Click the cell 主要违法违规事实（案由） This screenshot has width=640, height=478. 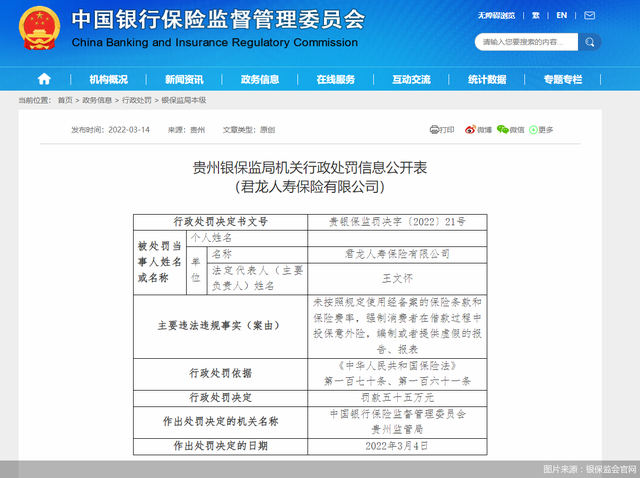coord(220,326)
